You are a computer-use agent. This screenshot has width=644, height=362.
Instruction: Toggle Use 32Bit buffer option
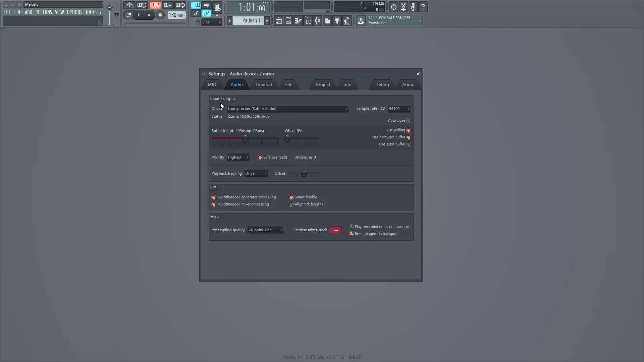(409, 144)
